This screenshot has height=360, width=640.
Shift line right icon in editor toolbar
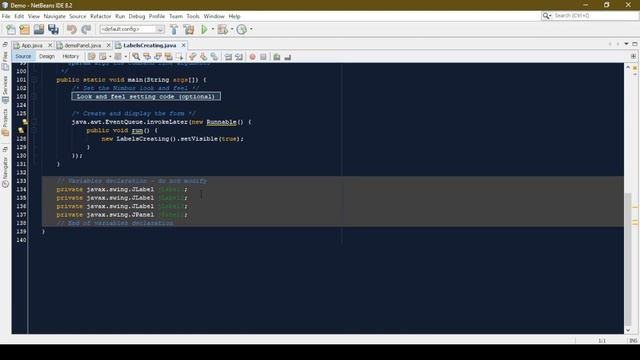tap(239, 57)
